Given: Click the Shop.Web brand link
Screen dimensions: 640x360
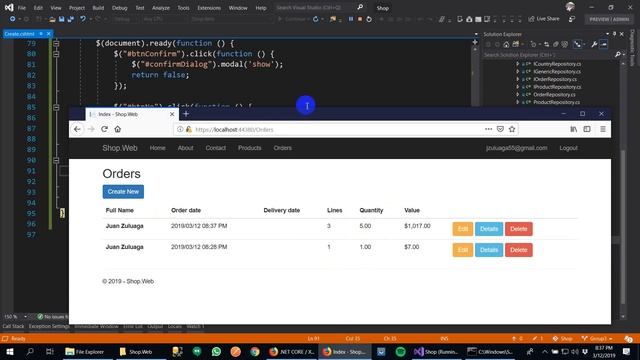Looking at the screenshot, I should pyautogui.click(x=120, y=148).
